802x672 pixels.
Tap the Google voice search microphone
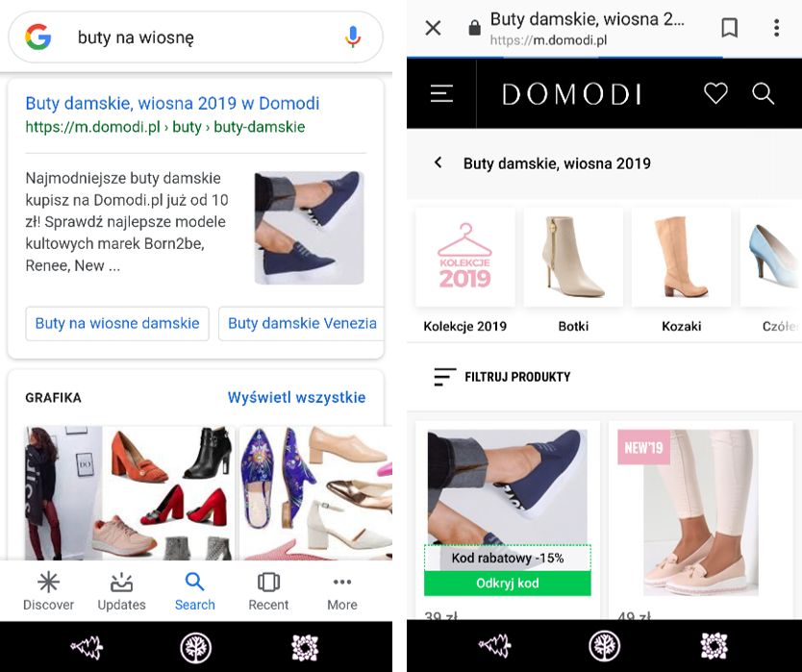coord(353,37)
